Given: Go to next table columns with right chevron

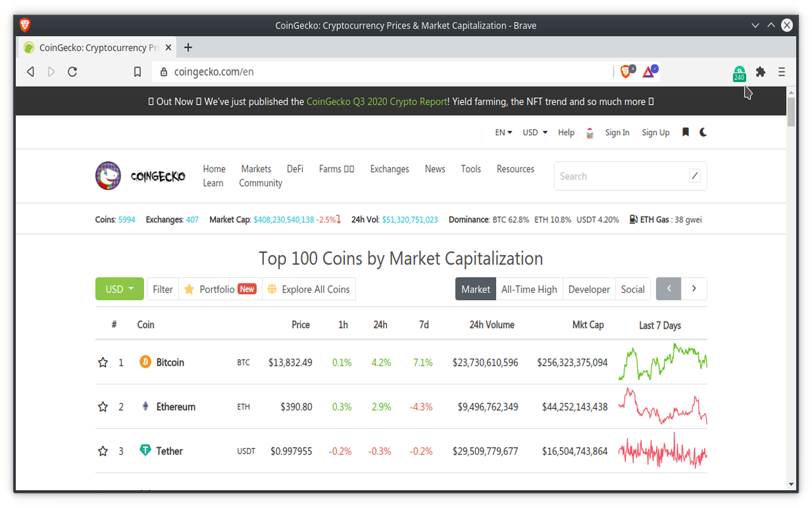Looking at the screenshot, I should [x=694, y=289].
